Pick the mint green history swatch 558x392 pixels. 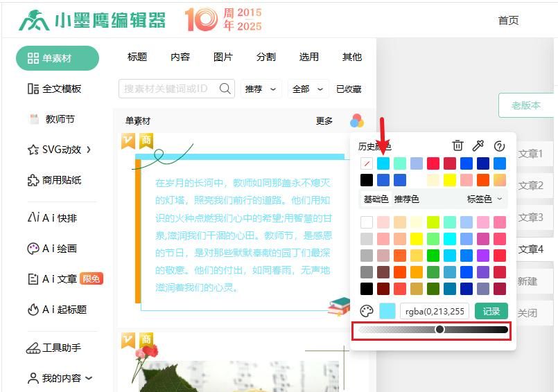click(400, 163)
